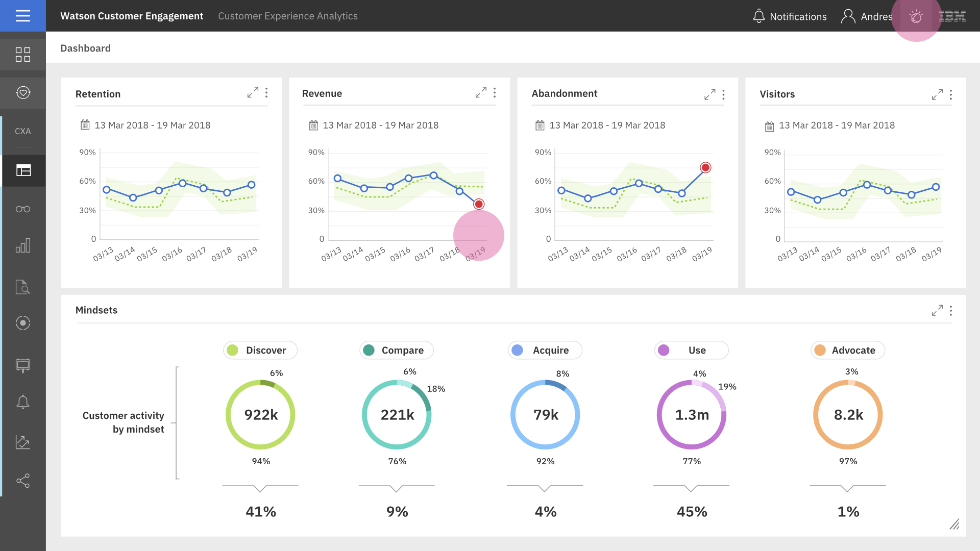Open the Mindsets panel options menu
This screenshot has height=551, width=980.
pyautogui.click(x=951, y=310)
